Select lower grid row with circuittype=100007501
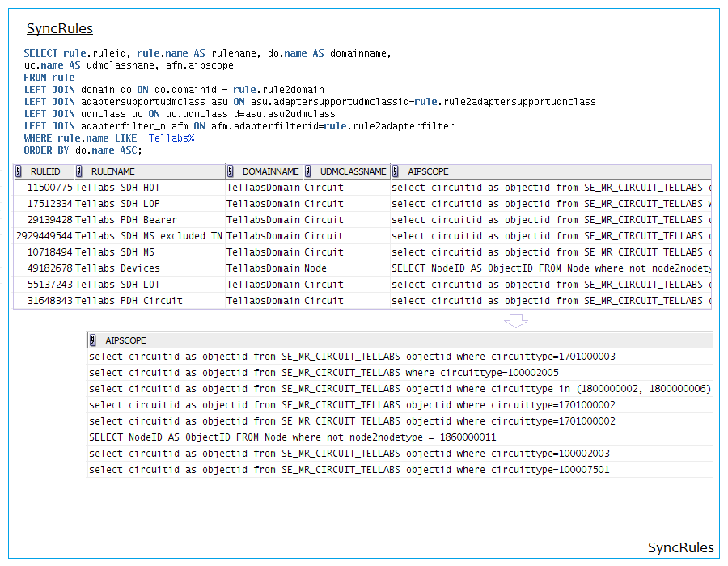 pyautogui.click(x=349, y=470)
